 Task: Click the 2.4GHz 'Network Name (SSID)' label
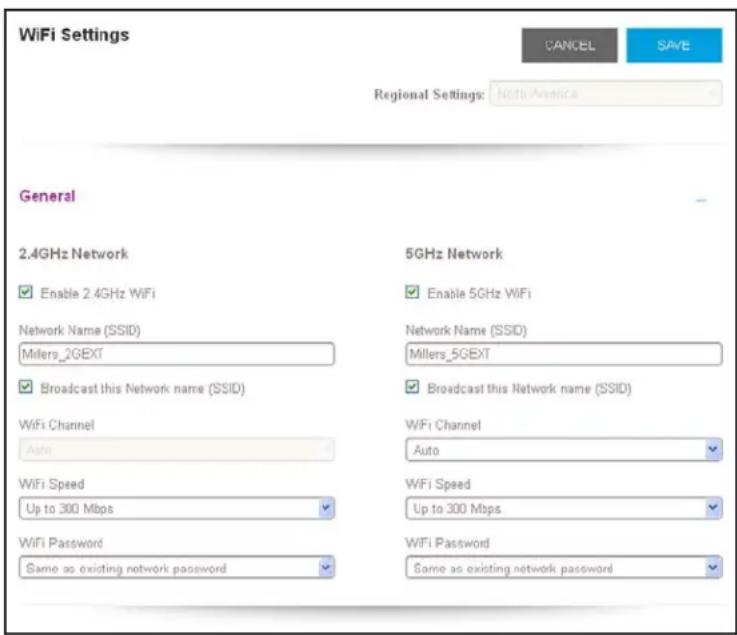[x=79, y=330]
